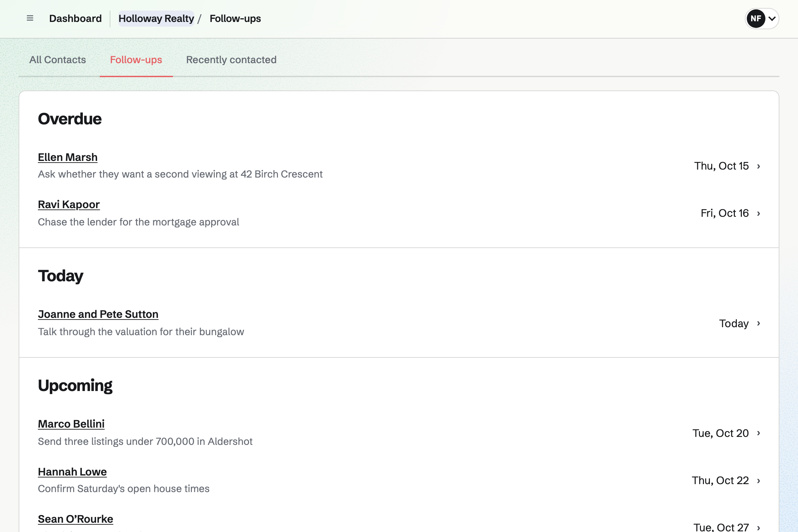This screenshot has width=798, height=532.
Task: Click the Tue, Oct 20 due date
Action: point(721,433)
